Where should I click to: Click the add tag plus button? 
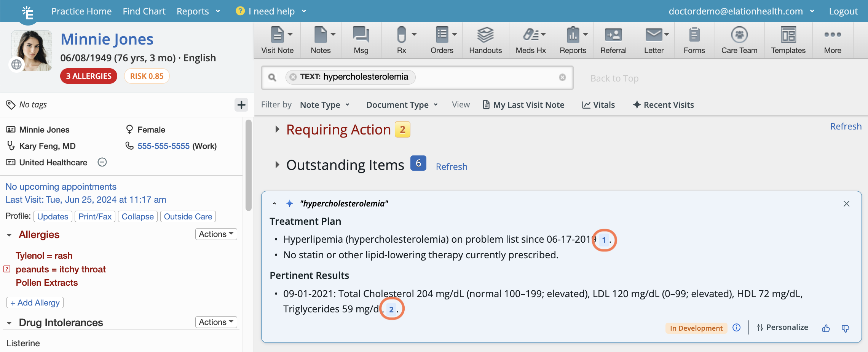click(241, 105)
